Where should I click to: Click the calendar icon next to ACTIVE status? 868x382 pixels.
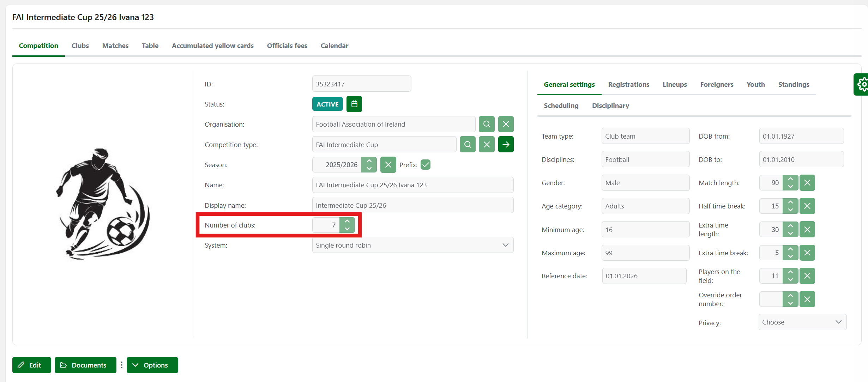354,104
